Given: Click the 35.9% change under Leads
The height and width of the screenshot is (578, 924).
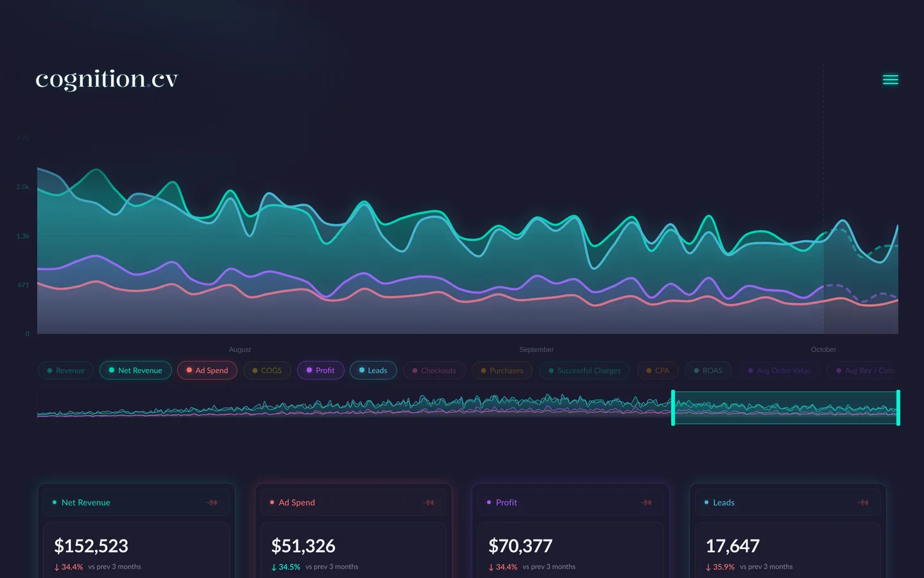Looking at the screenshot, I should coord(720,567).
